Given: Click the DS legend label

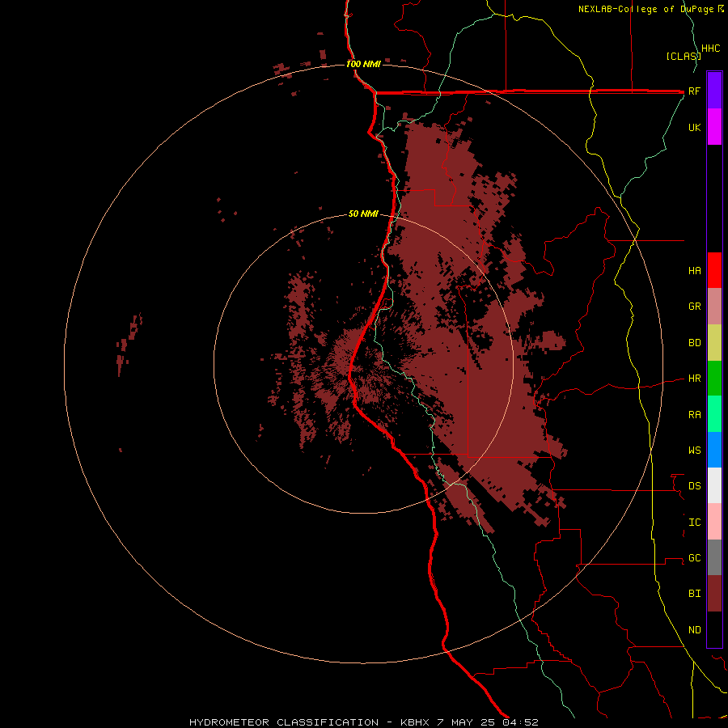Looking at the screenshot, I should tap(694, 486).
